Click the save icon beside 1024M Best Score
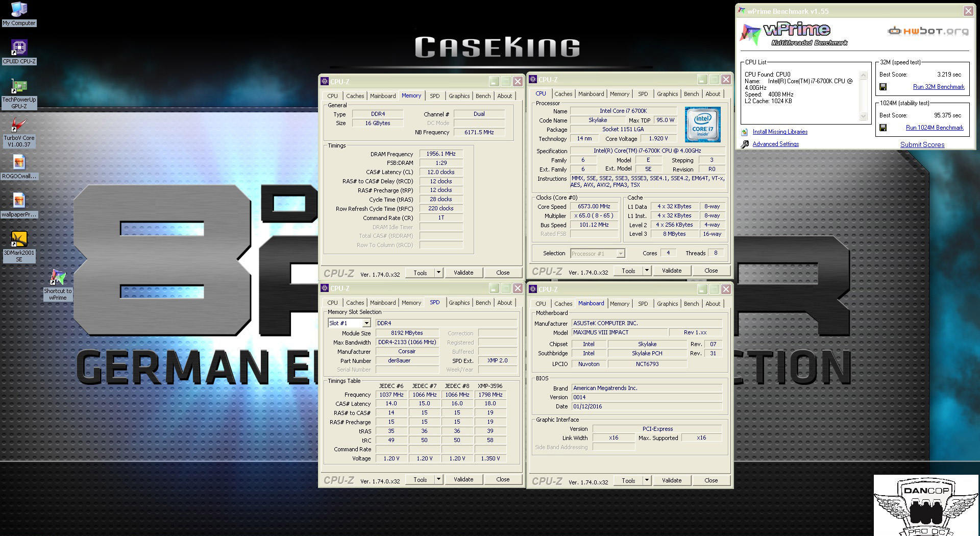This screenshot has width=980, height=536. [x=883, y=128]
